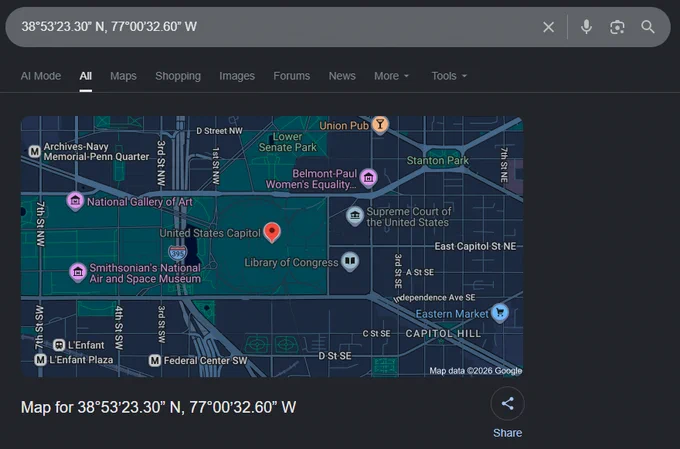Click the Independence Ave SE street label

click(x=434, y=298)
